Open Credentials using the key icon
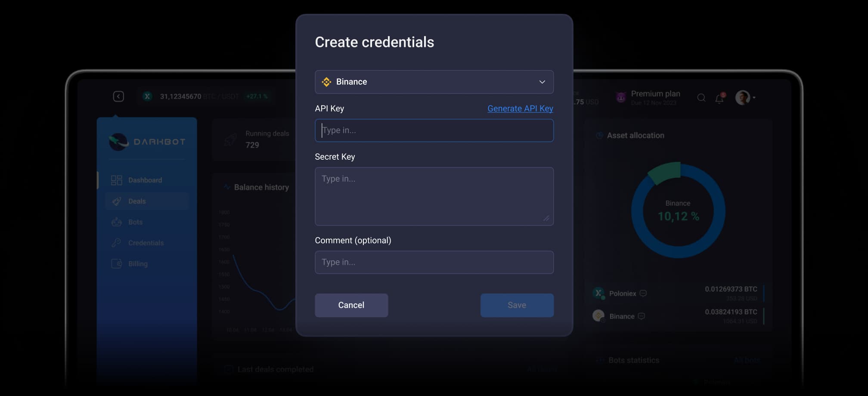868x396 pixels. pos(116,242)
